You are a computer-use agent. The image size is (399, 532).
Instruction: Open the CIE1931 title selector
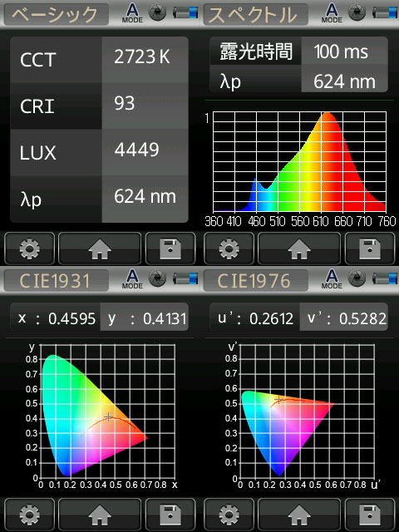click(x=57, y=280)
